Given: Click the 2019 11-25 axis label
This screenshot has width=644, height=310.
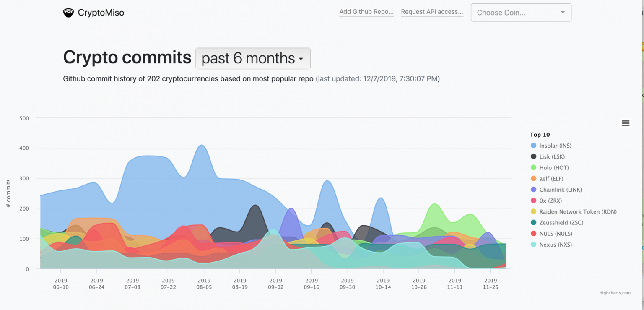Looking at the screenshot, I should (491, 284).
